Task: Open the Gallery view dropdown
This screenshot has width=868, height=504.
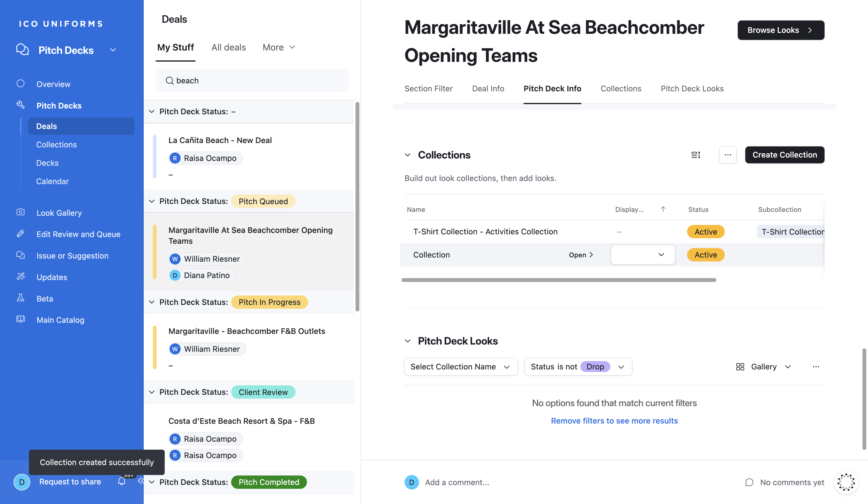Action: click(763, 367)
